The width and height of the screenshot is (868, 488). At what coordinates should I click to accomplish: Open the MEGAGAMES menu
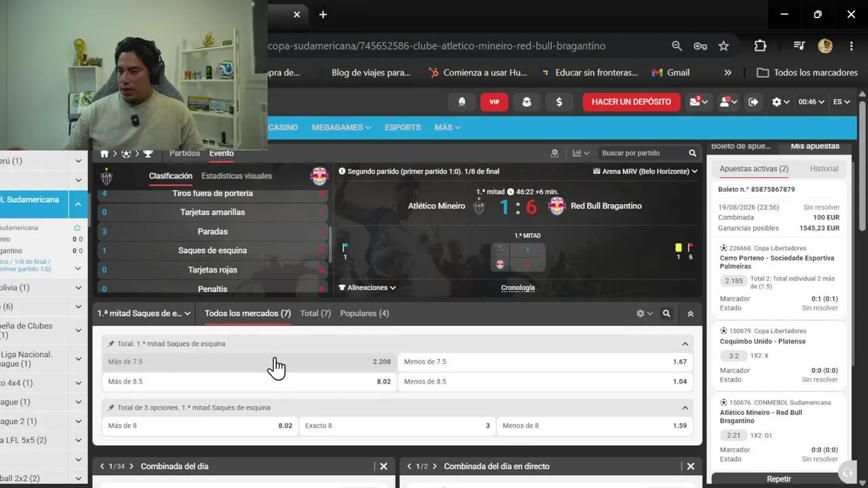coord(341,127)
